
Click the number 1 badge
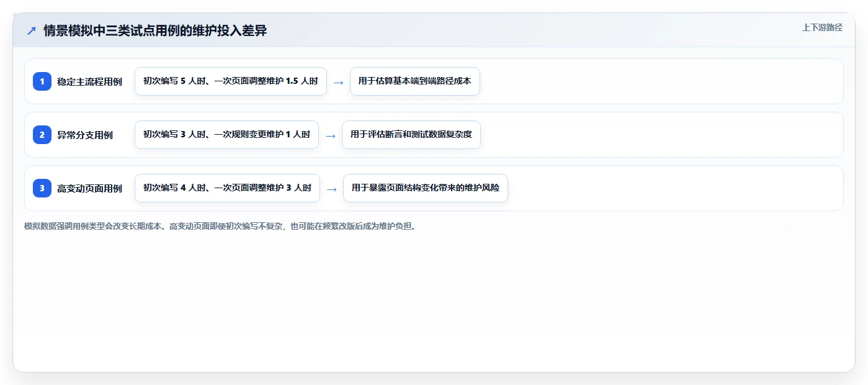pos(42,81)
